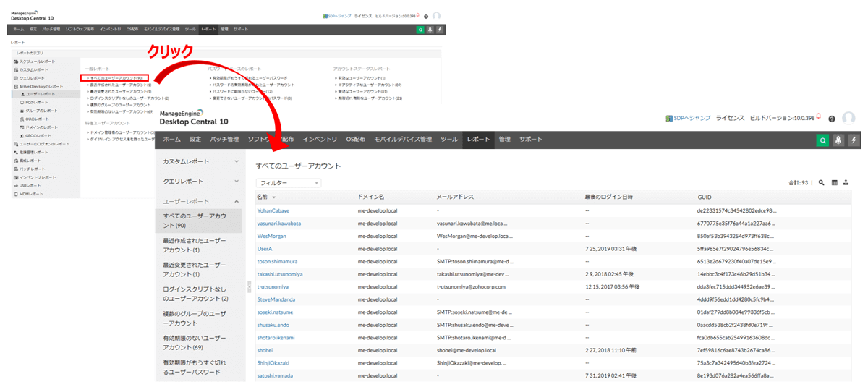The height and width of the screenshot is (387, 868).
Task: Click the help icon in the small background page header
Action: tap(426, 16)
